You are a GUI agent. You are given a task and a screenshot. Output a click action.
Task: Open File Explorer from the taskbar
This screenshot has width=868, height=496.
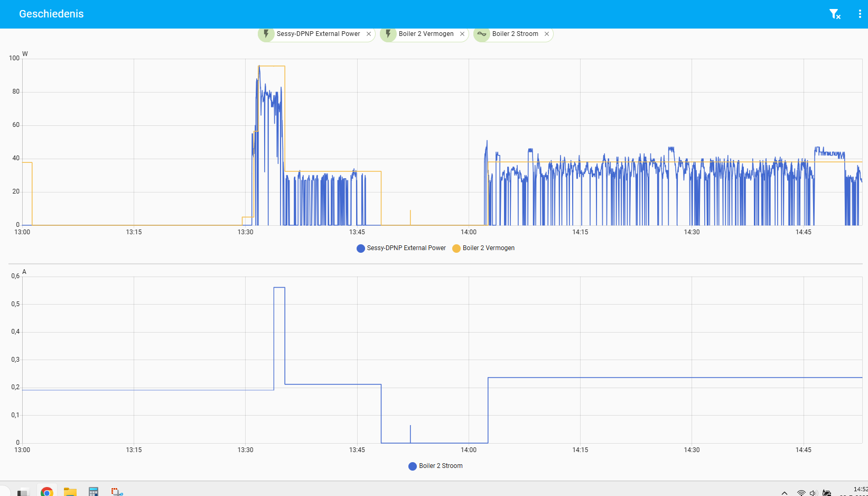(x=70, y=492)
